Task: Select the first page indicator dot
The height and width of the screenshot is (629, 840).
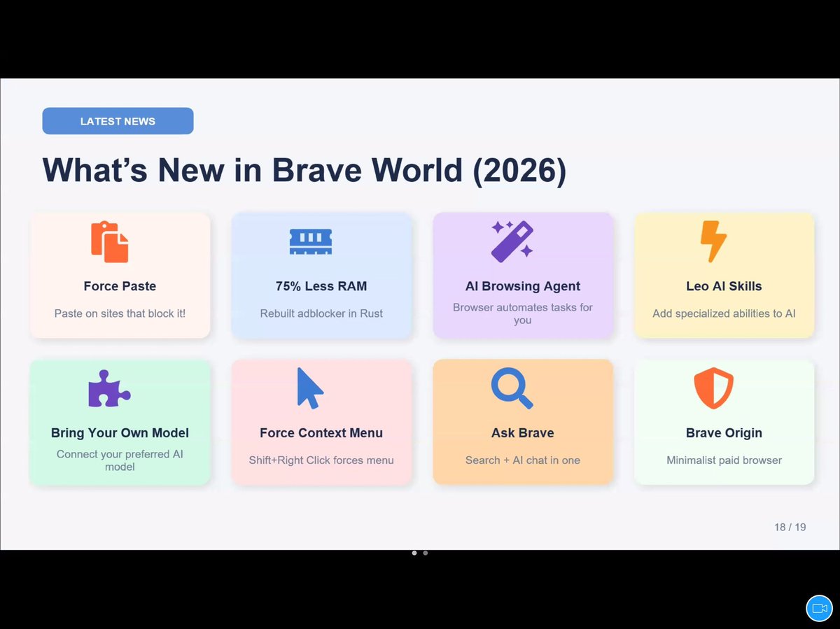Action: tap(414, 553)
